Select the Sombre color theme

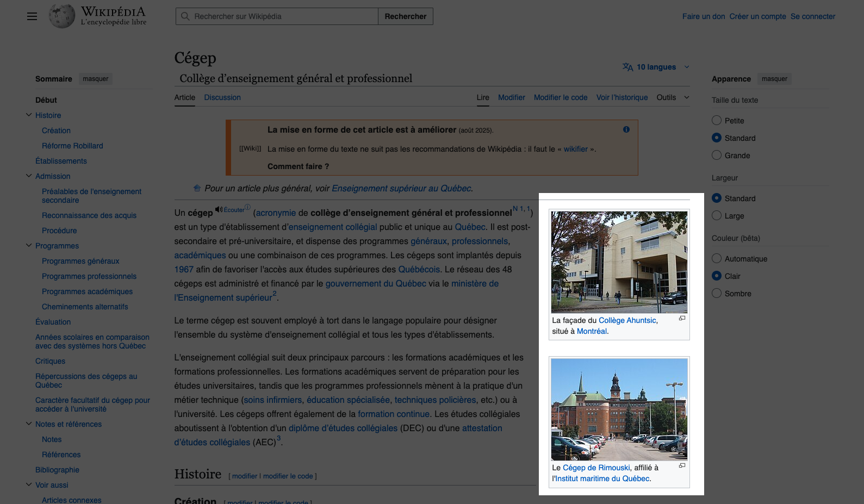[x=717, y=294]
